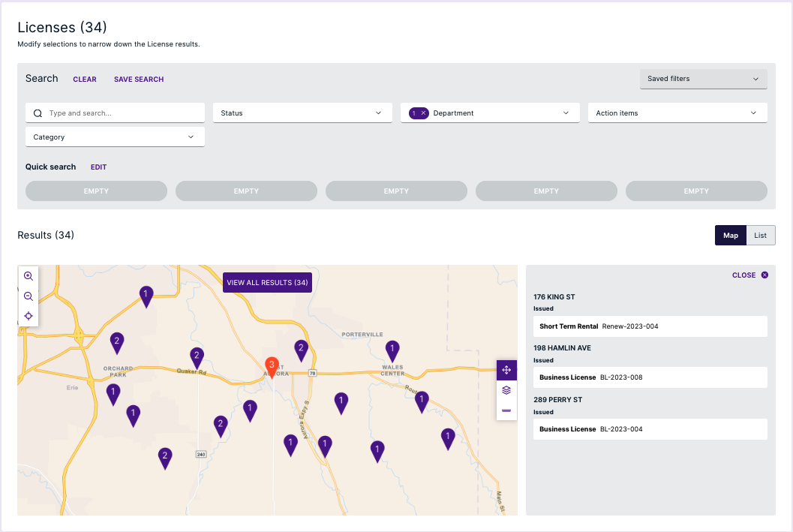Edit the quick search options

click(99, 167)
